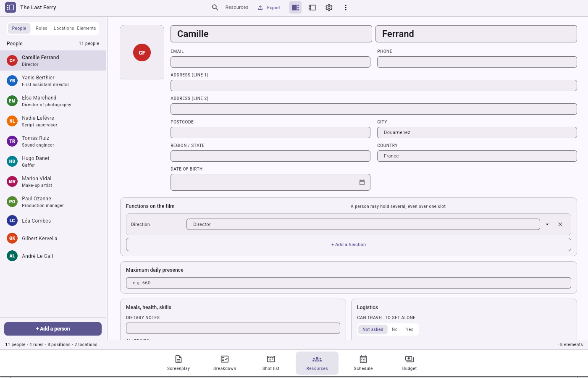
Task: Select Elsa Marchand, Director of photography
Action: tap(53, 101)
